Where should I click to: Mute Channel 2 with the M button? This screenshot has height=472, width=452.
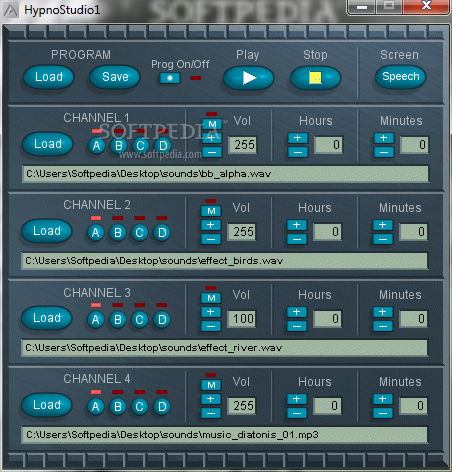(x=211, y=211)
